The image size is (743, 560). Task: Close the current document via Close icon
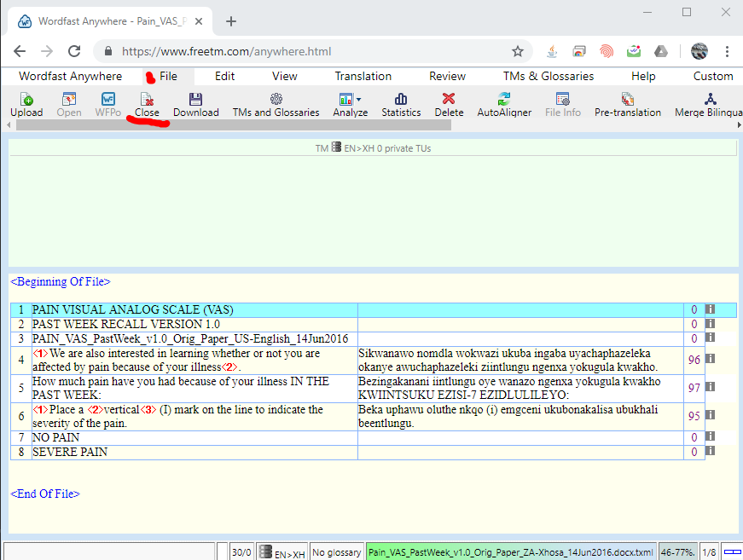click(x=147, y=105)
